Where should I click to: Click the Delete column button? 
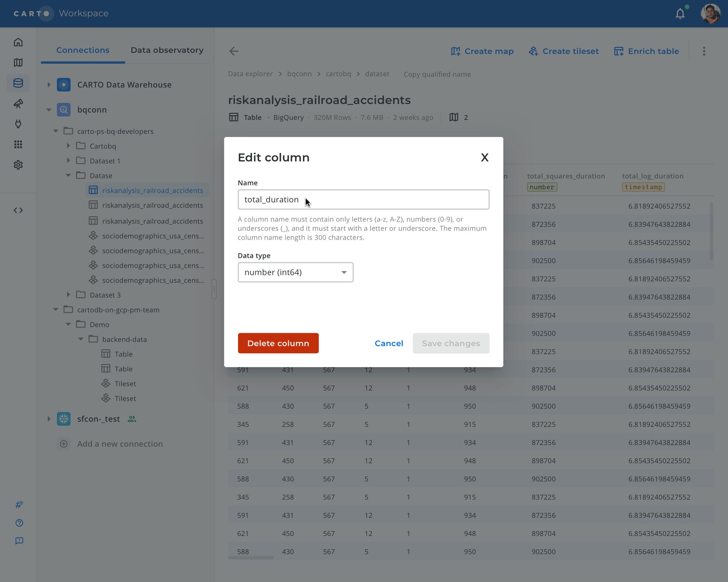click(278, 343)
